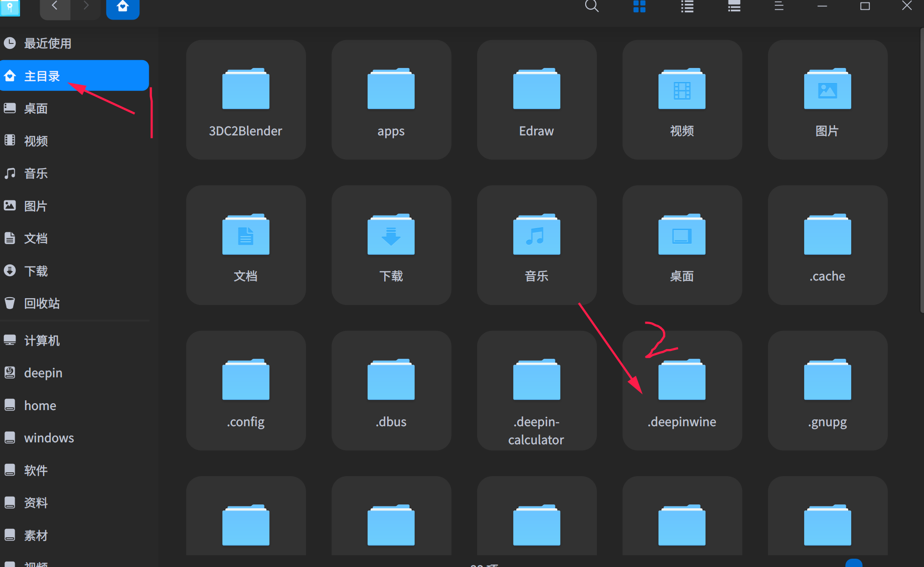Open the 视频 (Videos) sidebar entry
924x567 pixels.
point(36,141)
